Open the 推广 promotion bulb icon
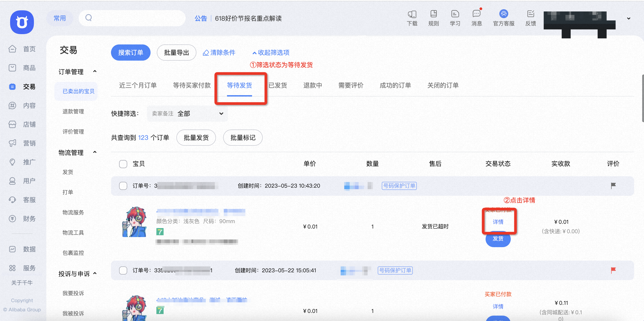Image resolution: width=644 pixels, height=321 pixels. 12,162
